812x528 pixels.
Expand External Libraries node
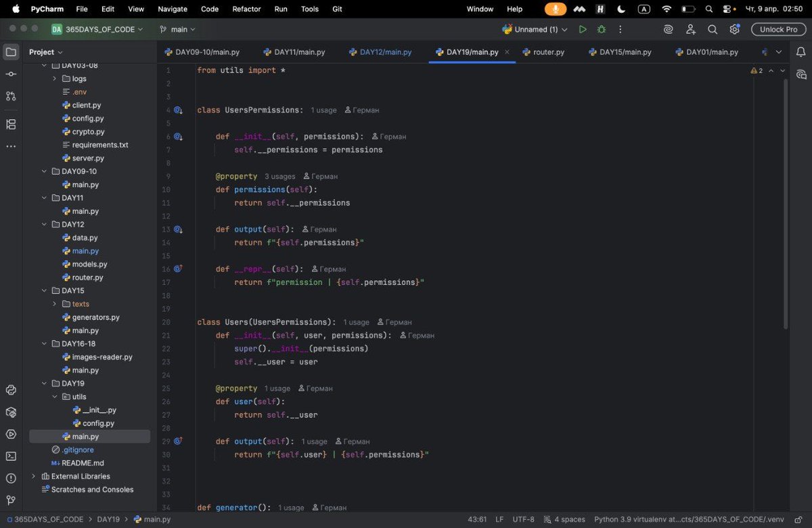34,477
